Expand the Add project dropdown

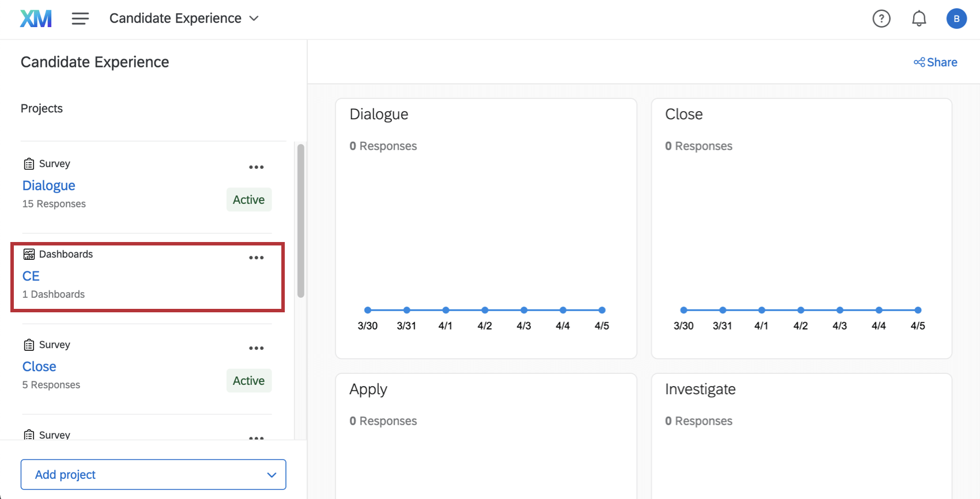pyautogui.click(x=153, y=474)
